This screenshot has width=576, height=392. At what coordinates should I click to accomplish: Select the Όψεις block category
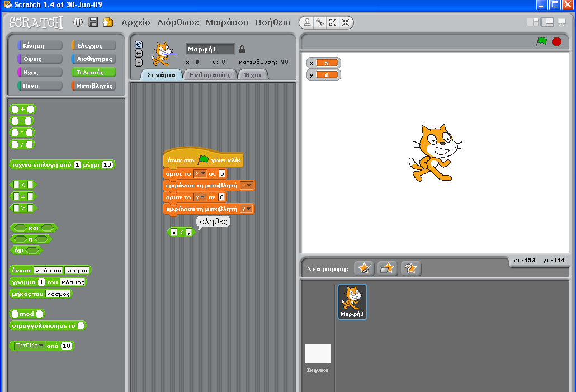click(x=40, y=59)
